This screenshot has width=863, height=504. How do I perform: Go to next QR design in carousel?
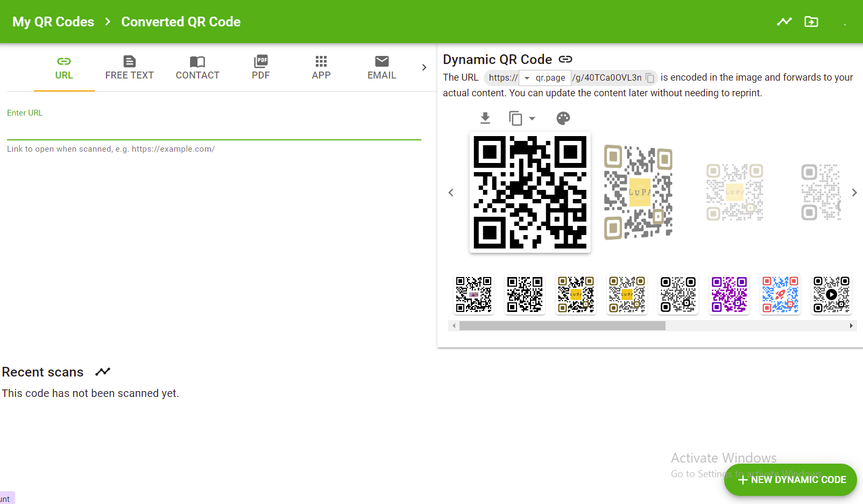pyautogui.click(x=854, y=193)
